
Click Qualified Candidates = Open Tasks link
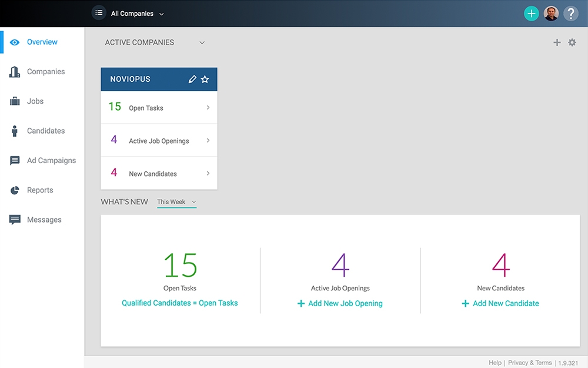[x=180, y=303]
